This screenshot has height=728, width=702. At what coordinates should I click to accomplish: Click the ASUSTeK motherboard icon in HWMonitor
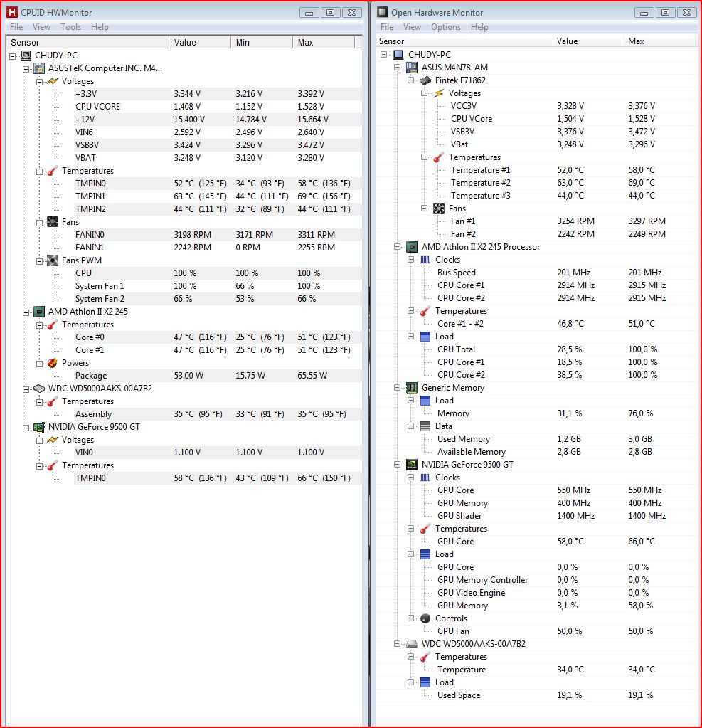(x=39, y=68)
